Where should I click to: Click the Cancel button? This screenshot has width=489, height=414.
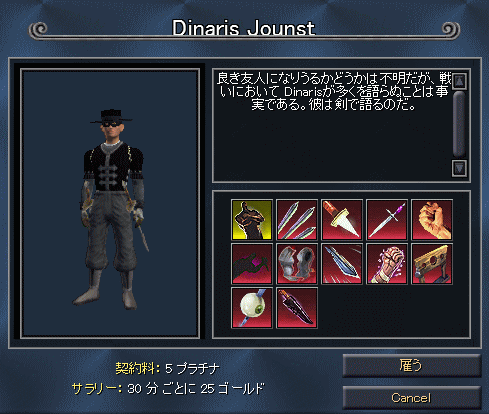point(412,398)
